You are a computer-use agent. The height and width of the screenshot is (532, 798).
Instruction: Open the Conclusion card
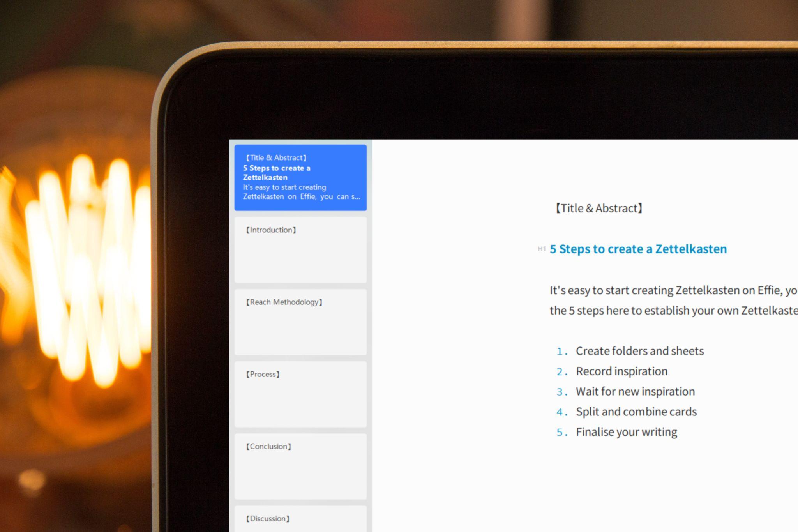300,466
